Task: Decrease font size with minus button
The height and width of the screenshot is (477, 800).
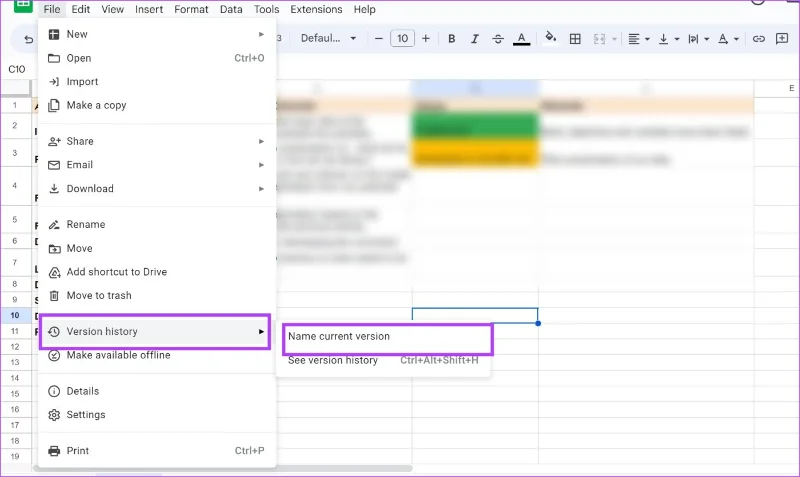Action: [x=379, y=39]
